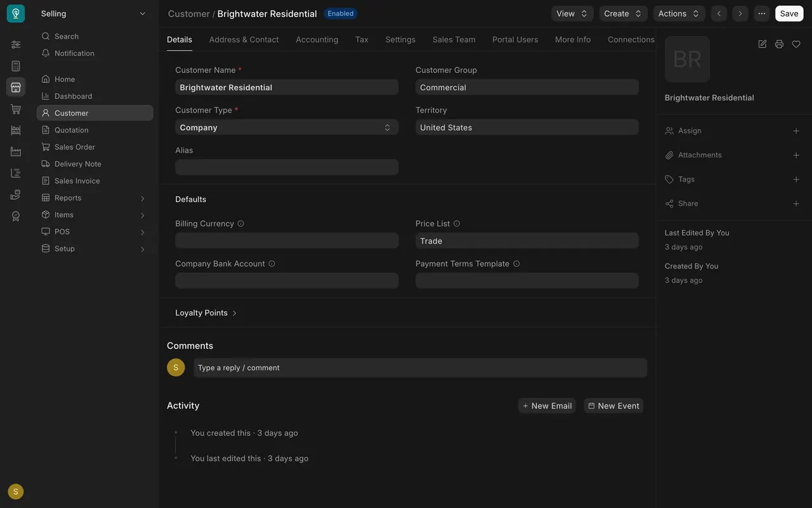
Task: Click the info icon beside Billing Currency
Action: (x=240, y=224)
